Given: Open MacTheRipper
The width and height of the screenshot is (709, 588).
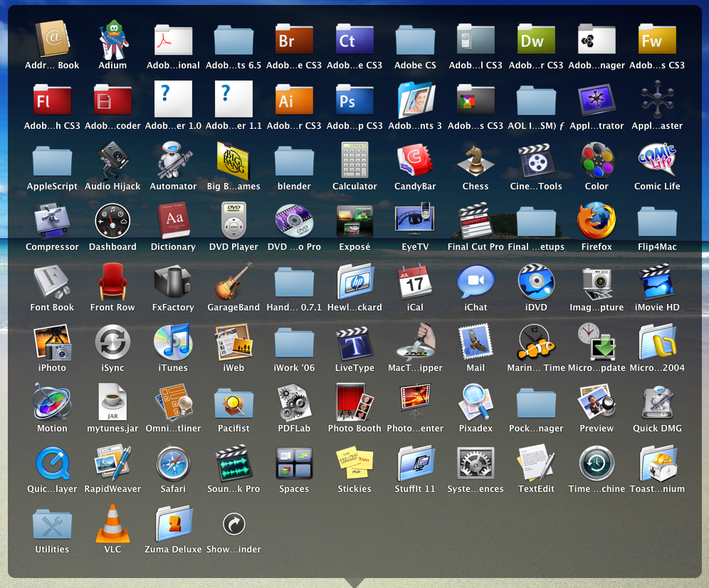Looking at the screenshot, I should (x=415, y=342).
